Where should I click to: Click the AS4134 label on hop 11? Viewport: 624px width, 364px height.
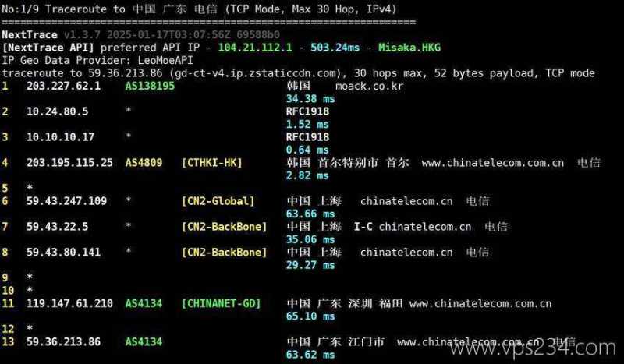[144, 303]
